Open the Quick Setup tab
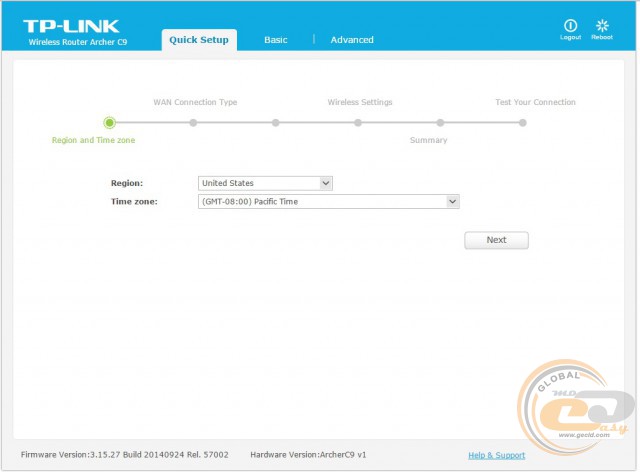 pos(199,40)
